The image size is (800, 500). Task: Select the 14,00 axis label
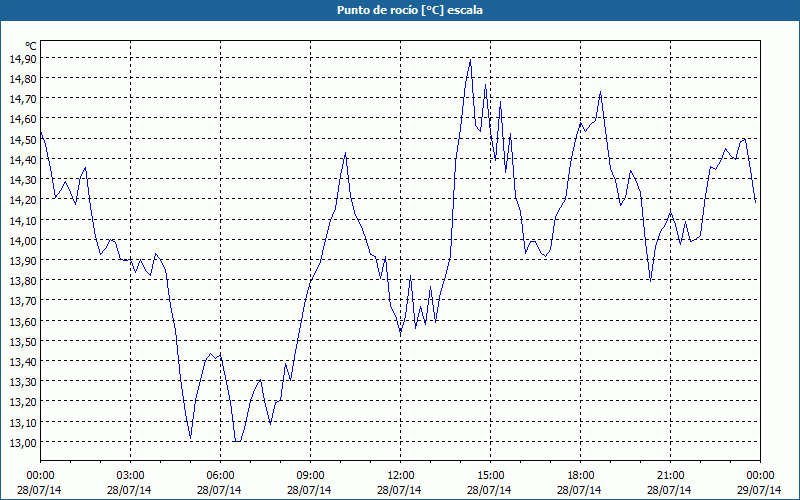23,240
